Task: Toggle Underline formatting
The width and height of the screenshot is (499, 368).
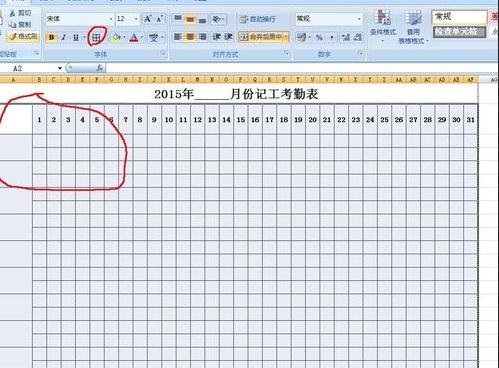Action: pos(76,37)
